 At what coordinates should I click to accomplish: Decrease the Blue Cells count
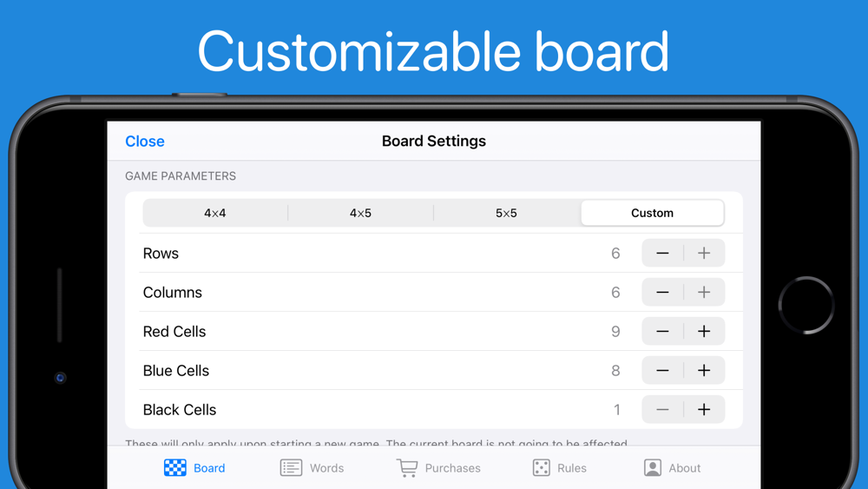pos(662,370)
